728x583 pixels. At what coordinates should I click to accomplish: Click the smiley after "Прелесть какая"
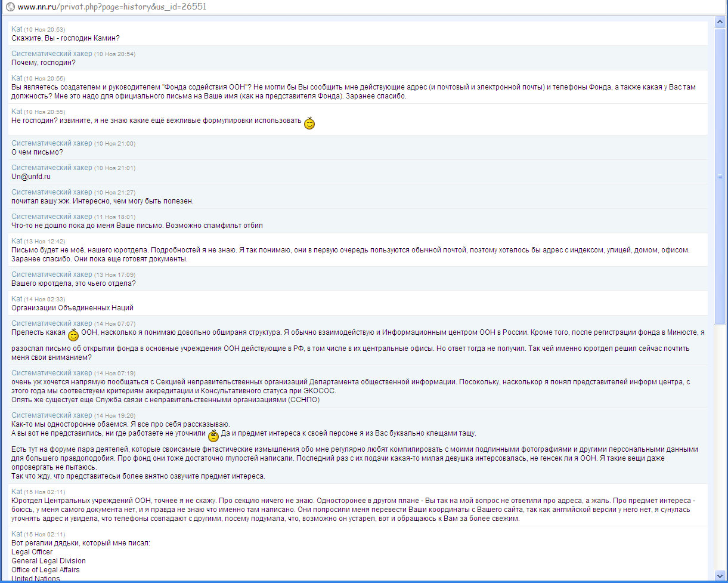point(73,335)
